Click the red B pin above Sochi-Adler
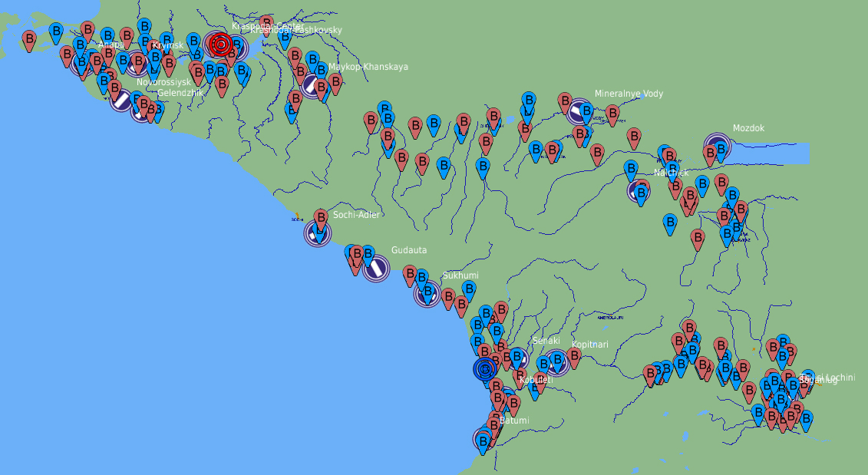Screen dimensions: 868x475 coord(321,218)
